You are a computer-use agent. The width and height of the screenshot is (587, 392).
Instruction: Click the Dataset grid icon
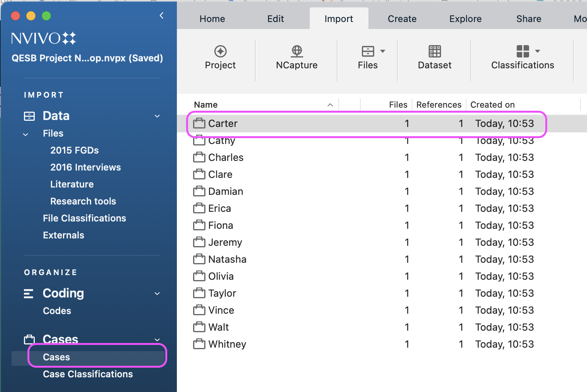pos(434,51)
